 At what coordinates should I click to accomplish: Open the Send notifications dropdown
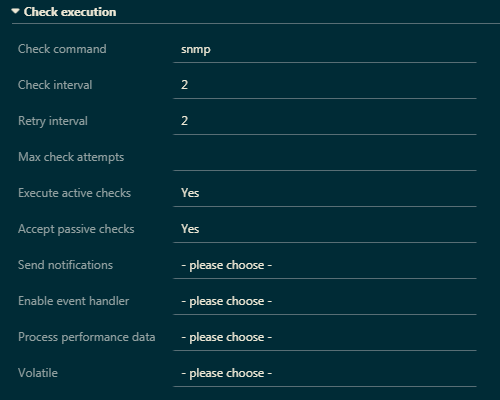coord(325,265)
